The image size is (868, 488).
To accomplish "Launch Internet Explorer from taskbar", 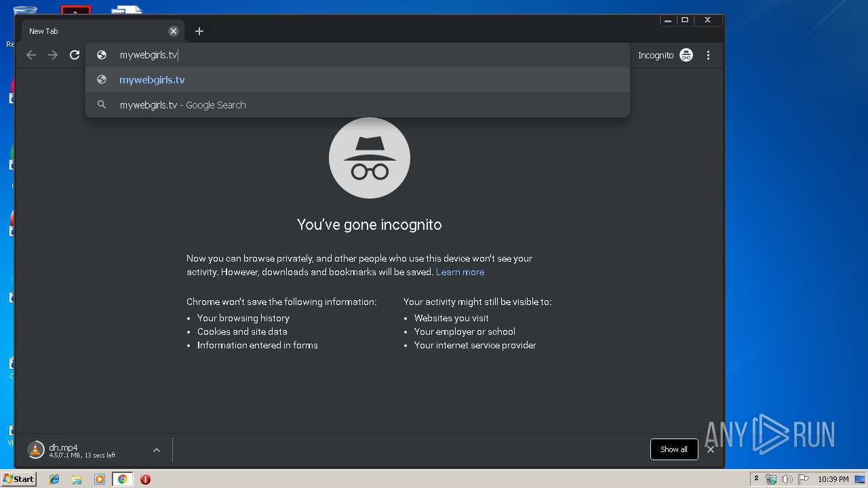I will (54, 479).
